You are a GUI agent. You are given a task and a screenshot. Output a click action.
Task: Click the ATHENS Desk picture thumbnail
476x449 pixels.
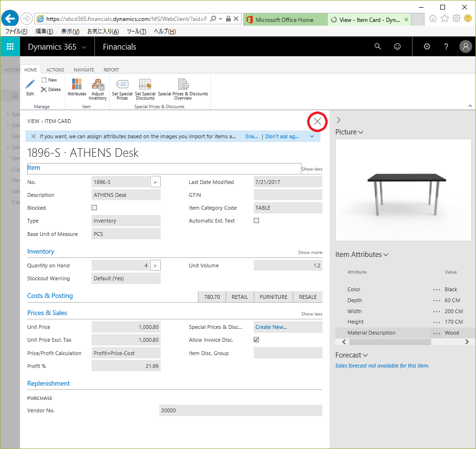pos(403,190)
